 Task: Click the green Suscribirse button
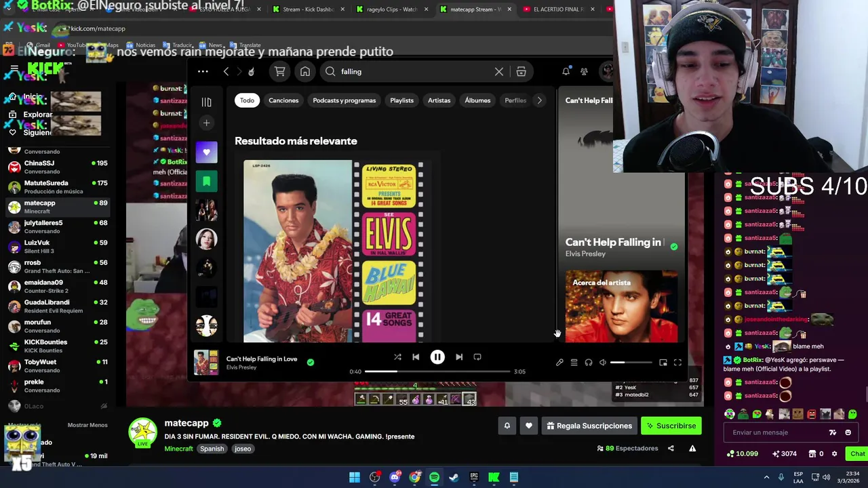(671, 426)
